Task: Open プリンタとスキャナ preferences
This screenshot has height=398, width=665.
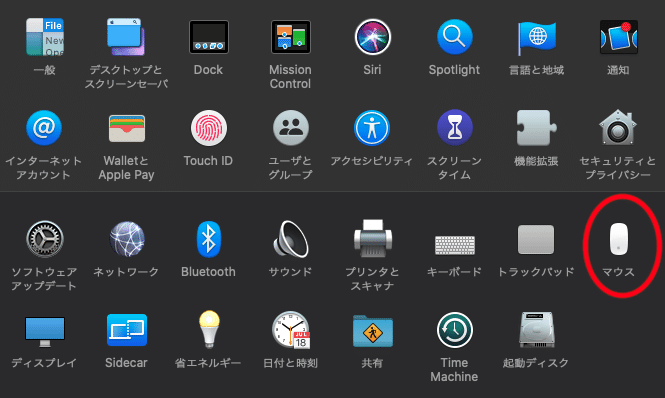Action: tap(372, 238)
